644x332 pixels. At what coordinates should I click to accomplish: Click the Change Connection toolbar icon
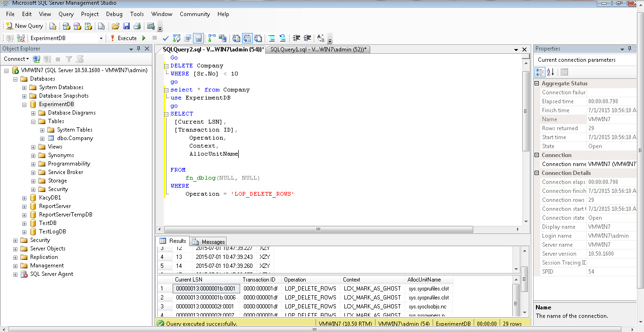(x=21, y=38)
